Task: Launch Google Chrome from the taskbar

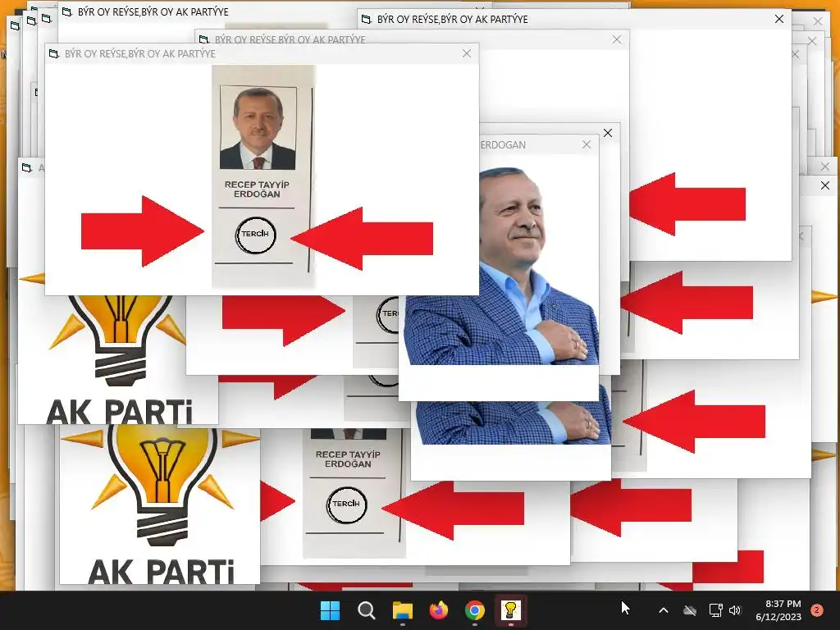Action: 475,610
